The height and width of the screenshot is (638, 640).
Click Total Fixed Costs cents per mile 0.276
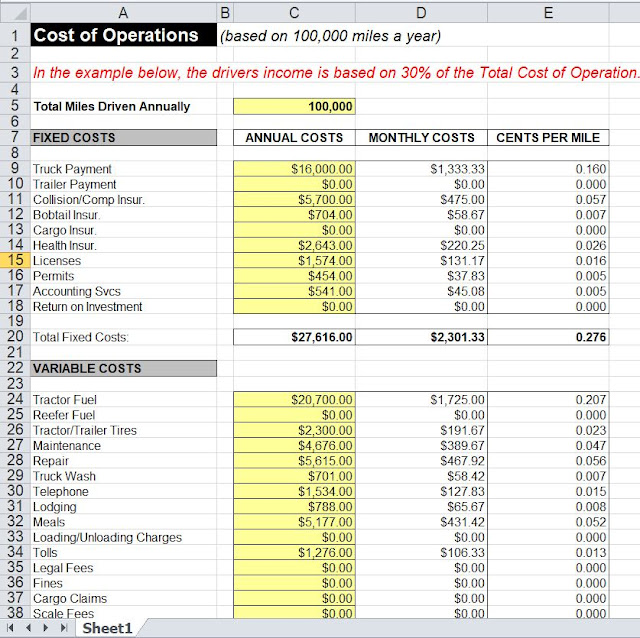(548, 337)
